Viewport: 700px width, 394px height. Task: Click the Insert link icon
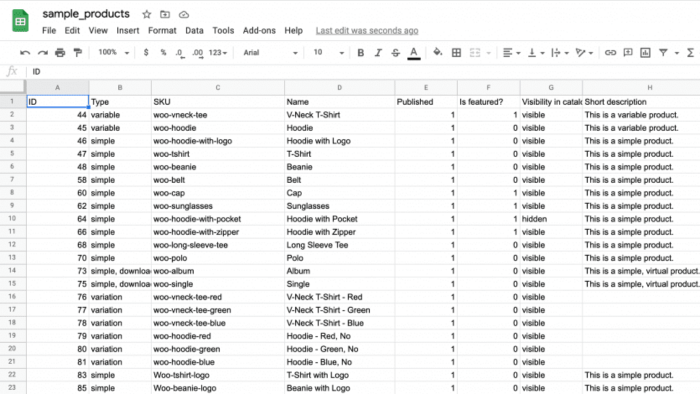pyautogui.click(x=610, y=53)
